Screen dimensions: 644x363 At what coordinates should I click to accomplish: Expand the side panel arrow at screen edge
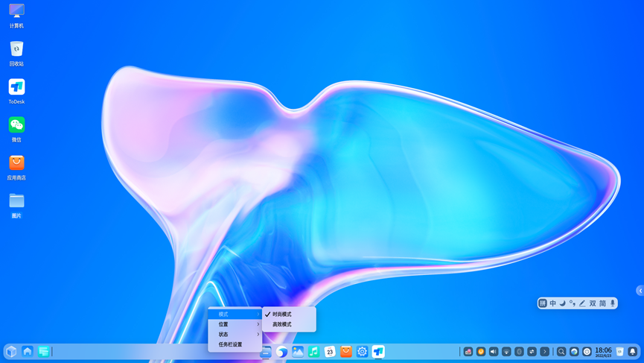point(640,291)
